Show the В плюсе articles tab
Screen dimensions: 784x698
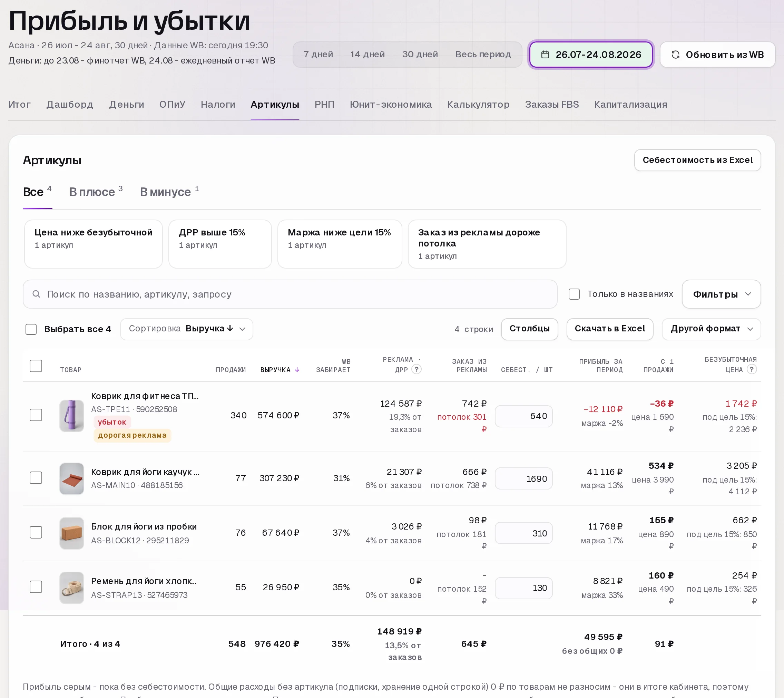(x=96, y=192)
